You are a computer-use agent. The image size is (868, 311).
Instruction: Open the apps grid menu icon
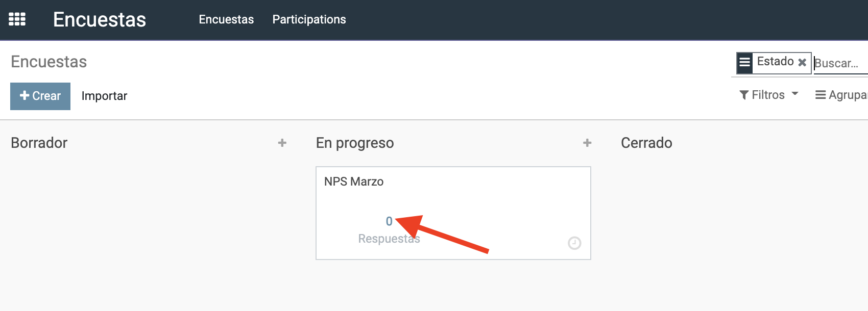17,19
